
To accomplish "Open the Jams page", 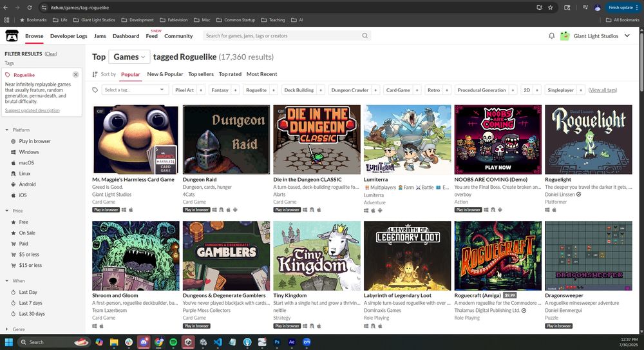I will (100, 36).
